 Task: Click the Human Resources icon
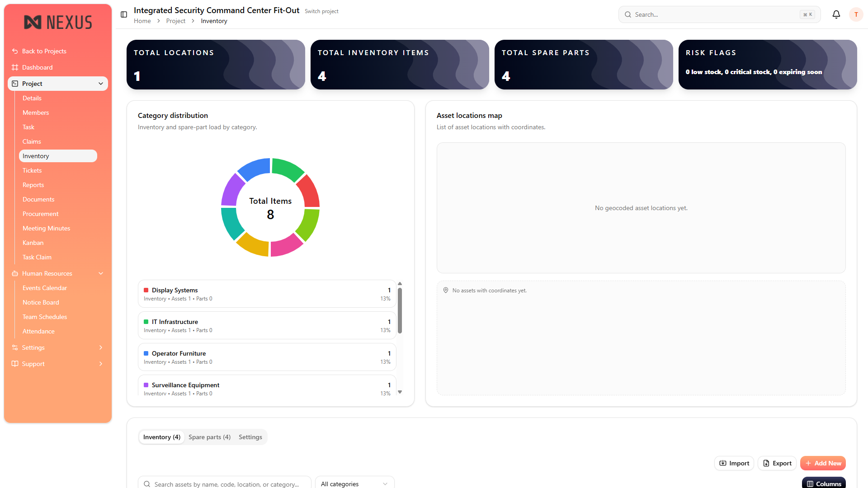coord(15,273)
